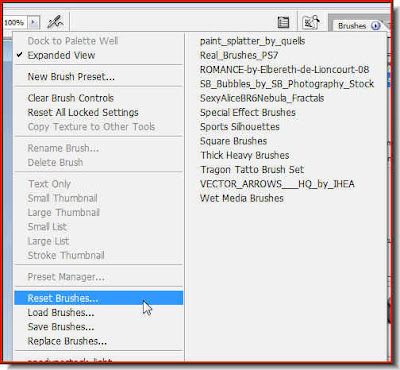Load ROMANCE-by-Elbereth-de-Lioncourt-08 brushes

coord(284,70)
